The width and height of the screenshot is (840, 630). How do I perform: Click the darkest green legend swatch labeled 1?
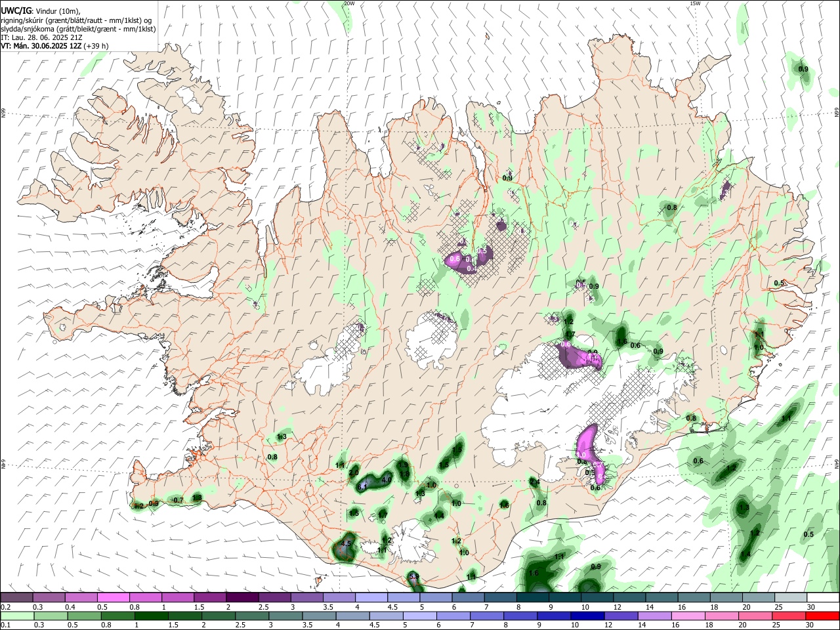click(152, 616)
